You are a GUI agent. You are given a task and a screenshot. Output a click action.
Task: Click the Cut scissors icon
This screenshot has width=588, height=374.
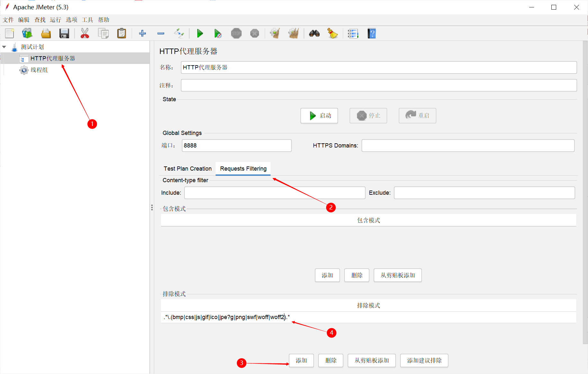85,33
